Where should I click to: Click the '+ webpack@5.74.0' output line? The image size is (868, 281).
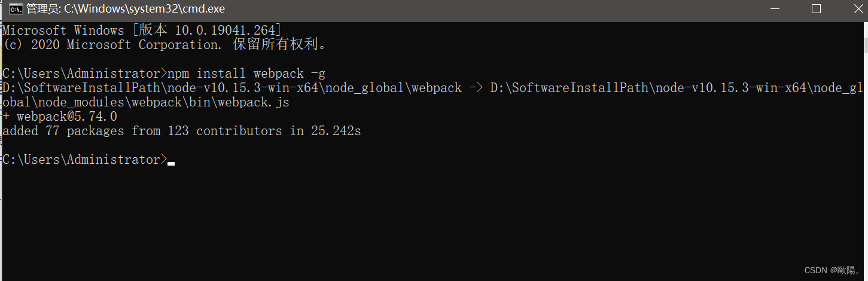click(60, 117)
